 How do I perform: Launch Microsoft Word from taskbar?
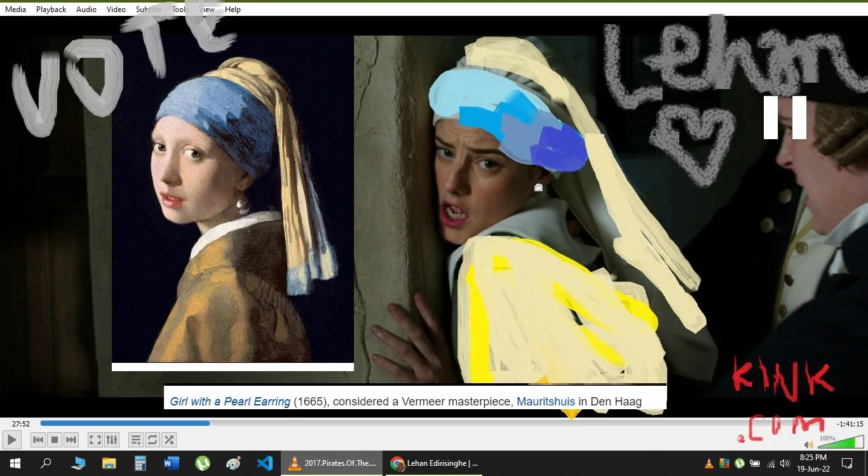172,463
